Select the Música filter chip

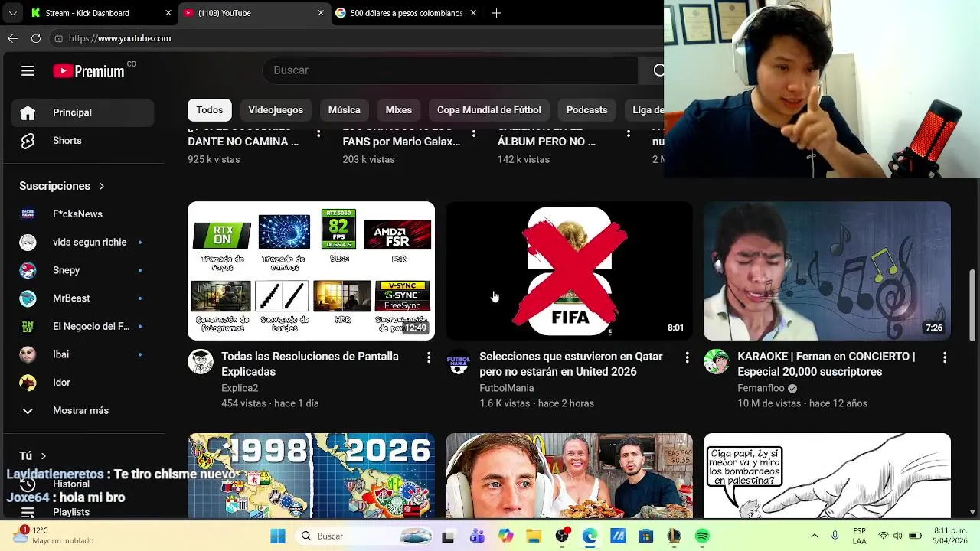[x=345, y=110]
